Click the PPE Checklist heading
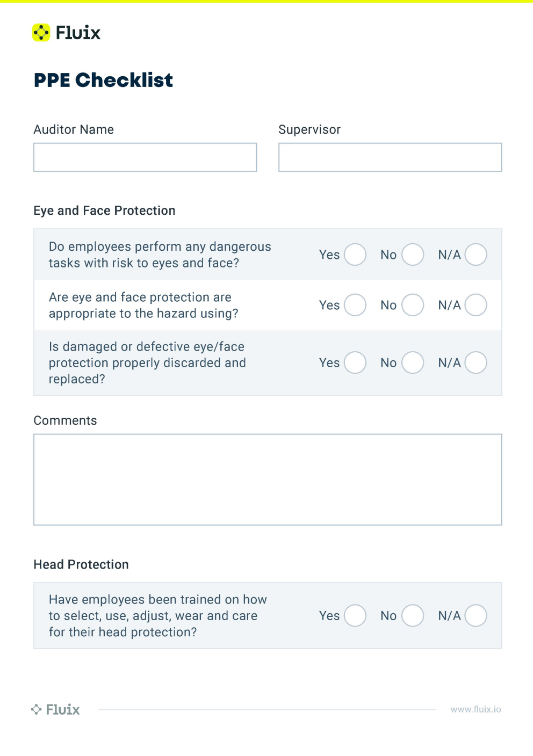The width and height of the screenshot is (533, 756). click(103, 80)
